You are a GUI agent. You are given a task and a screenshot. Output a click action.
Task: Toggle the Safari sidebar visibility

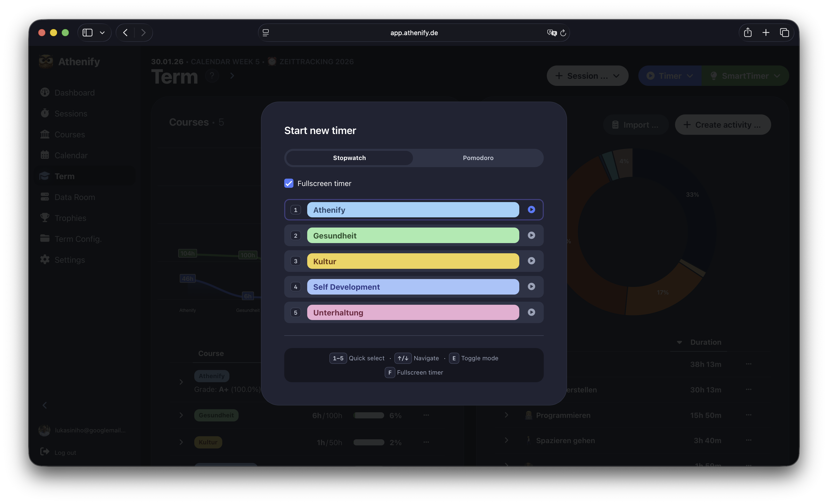[87, 33]
